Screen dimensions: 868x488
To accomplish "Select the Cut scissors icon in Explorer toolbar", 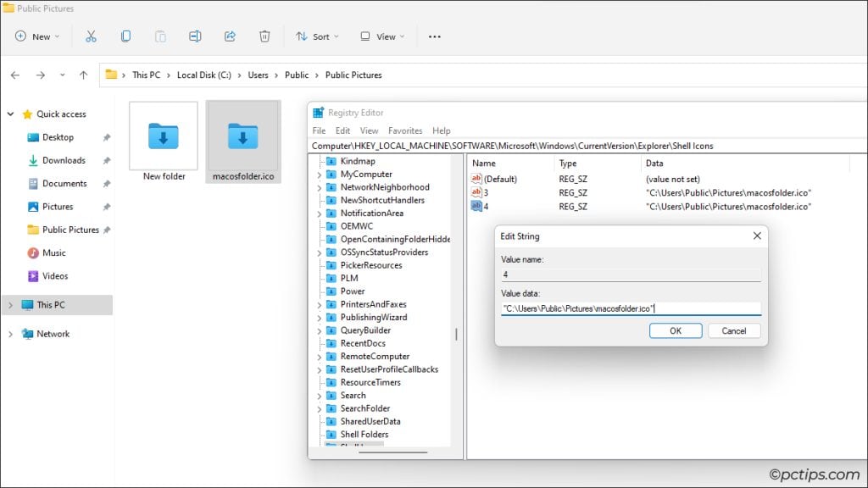I will pos(91,36).
